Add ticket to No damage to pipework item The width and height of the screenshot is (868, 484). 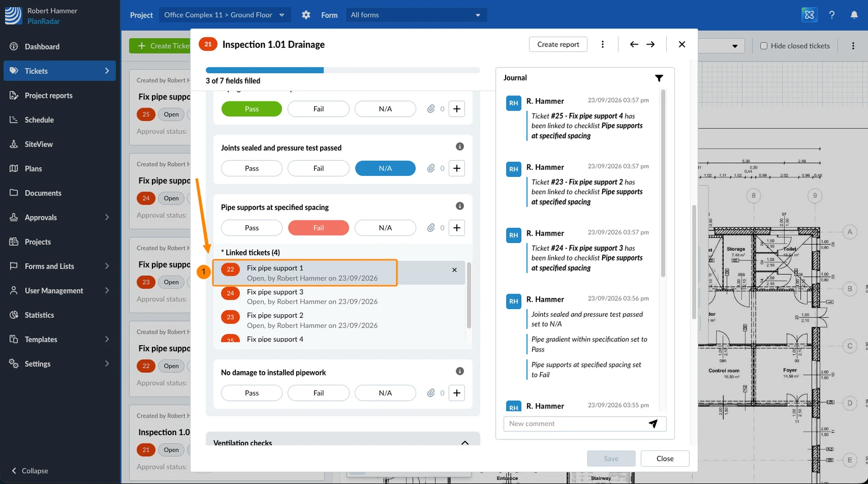coord(457,393)
